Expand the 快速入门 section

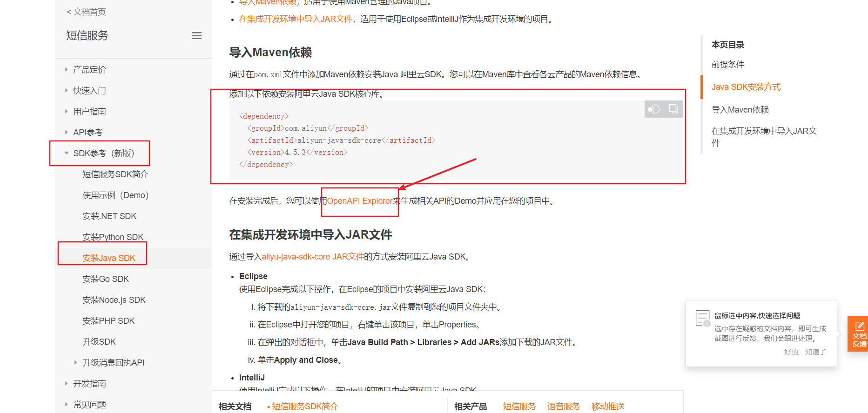point(89,91)
